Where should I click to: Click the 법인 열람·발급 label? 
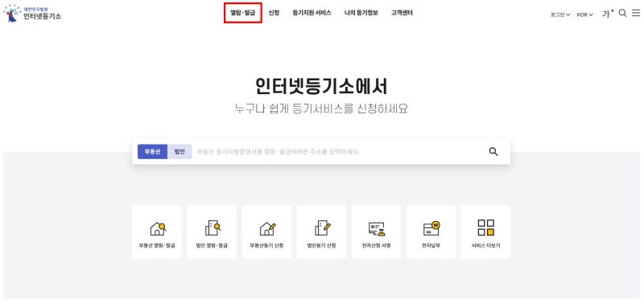(212, 246)
